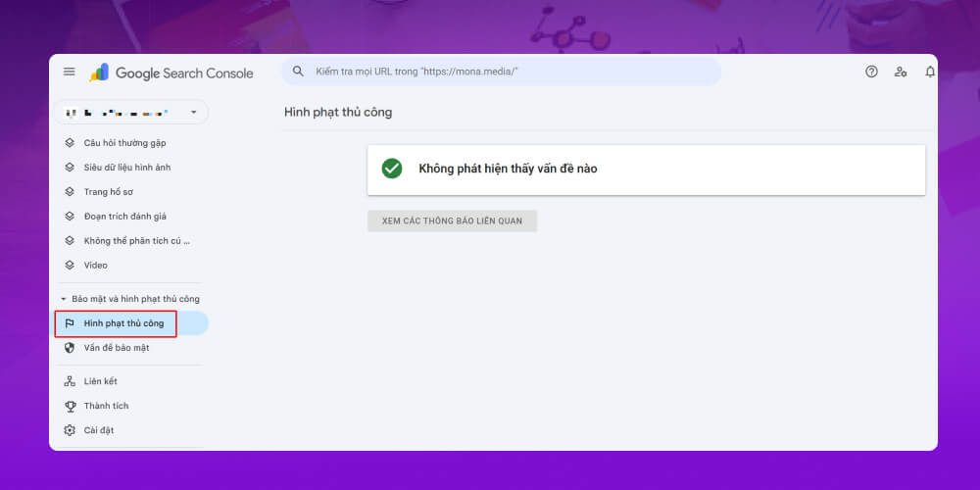
Task: Collapse Bảo mật và hình phạt thủ công section
Action: [x=64, y=299]
